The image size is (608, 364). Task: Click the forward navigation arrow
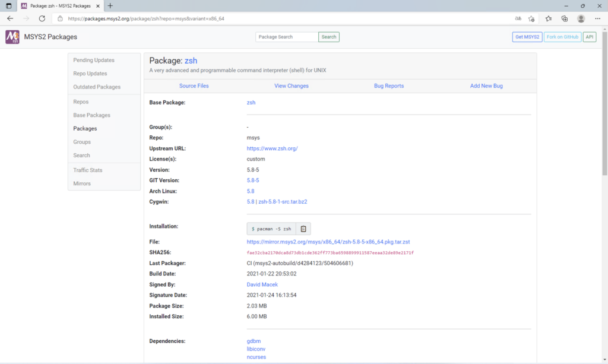point(26,18)
